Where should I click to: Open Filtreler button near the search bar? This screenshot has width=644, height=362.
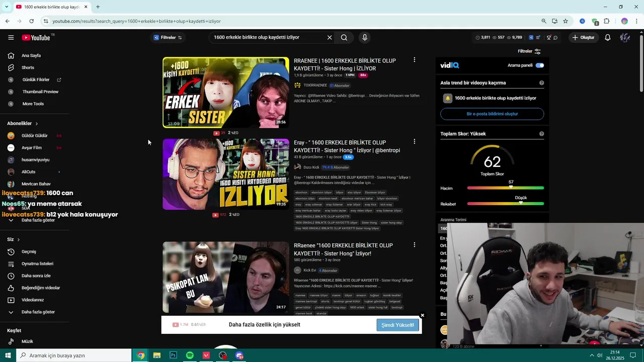(x=168, y=38)
